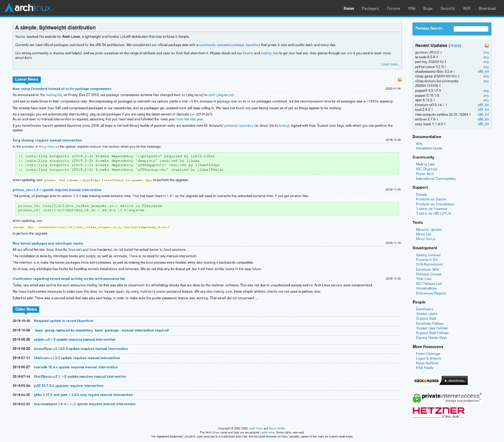Click the community-operated package repository link
Image resolution: width=504 pixels, height=442 pixels.
click(x=229, y=45)
